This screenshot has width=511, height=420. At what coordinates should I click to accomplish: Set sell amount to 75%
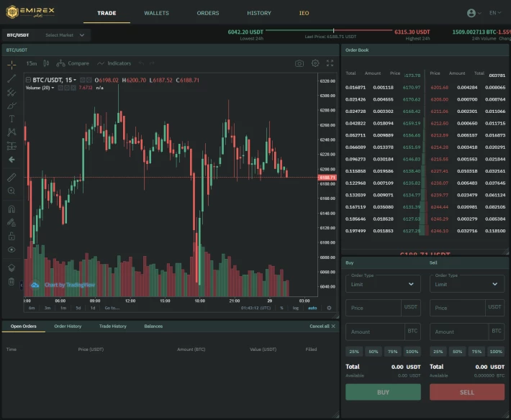(476, 352)
